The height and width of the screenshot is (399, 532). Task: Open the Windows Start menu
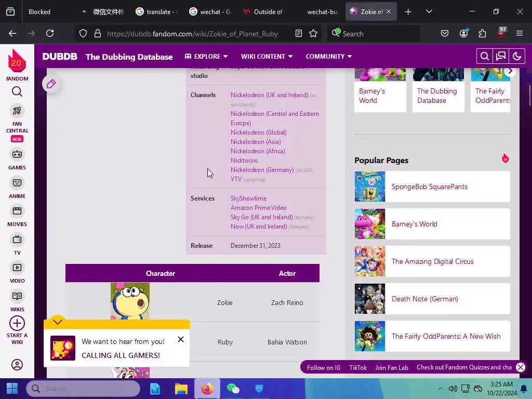tap(12, 389)
